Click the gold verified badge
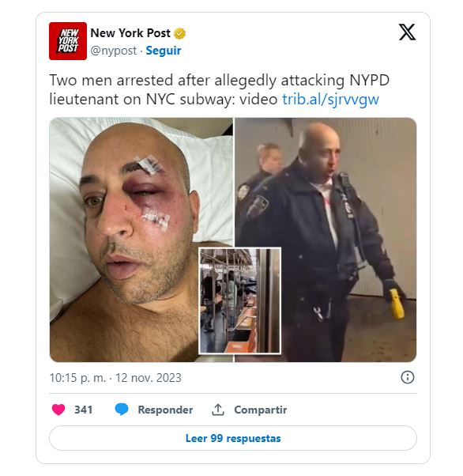 (179, 33)
